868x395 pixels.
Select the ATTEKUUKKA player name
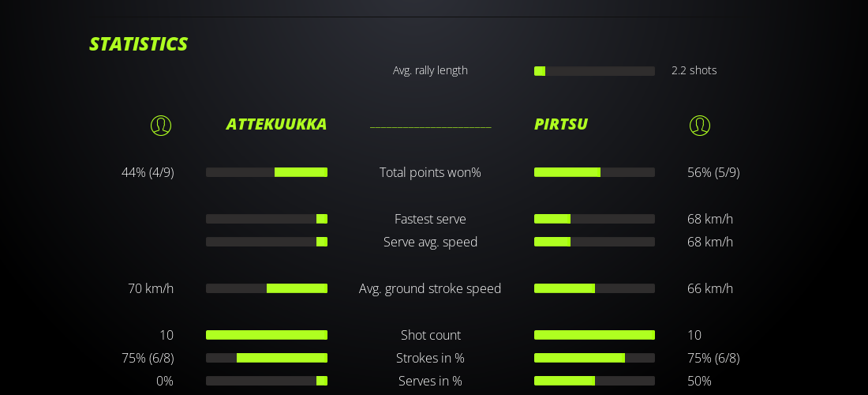coord(276,124)
